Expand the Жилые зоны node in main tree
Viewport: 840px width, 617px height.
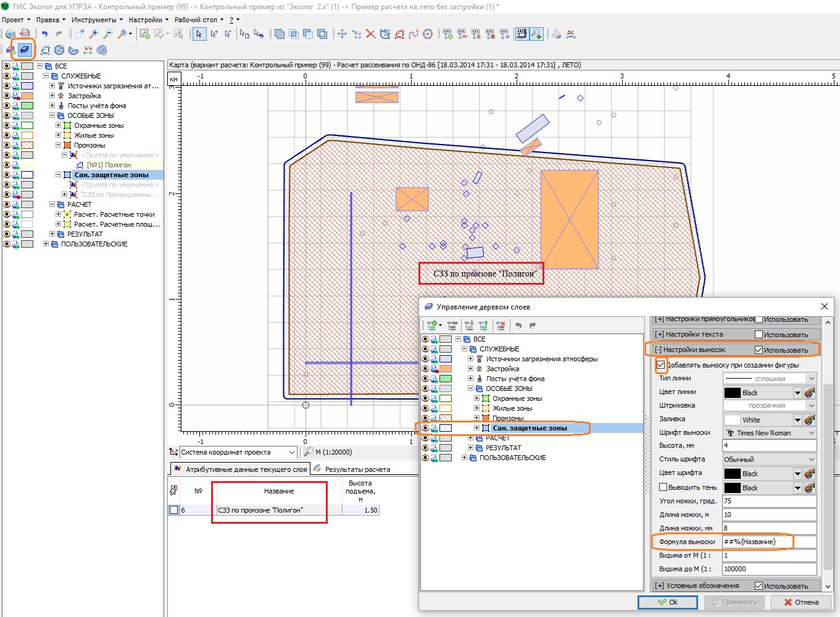(59, 135)
